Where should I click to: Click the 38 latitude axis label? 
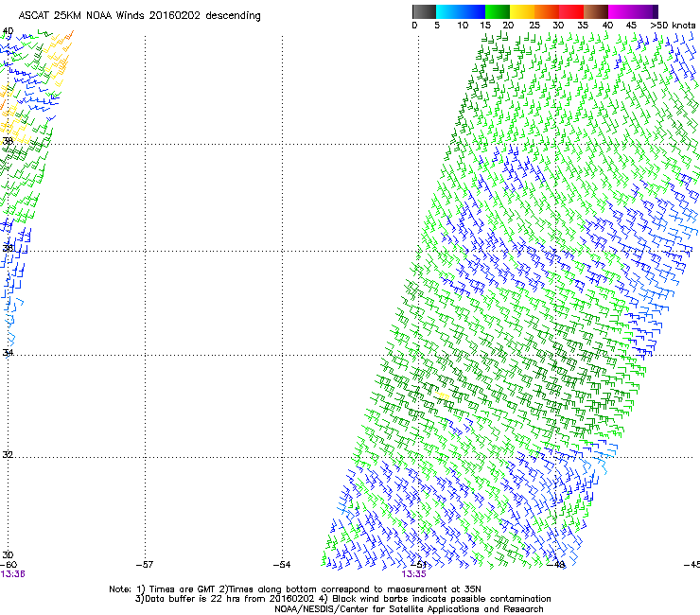8,141
